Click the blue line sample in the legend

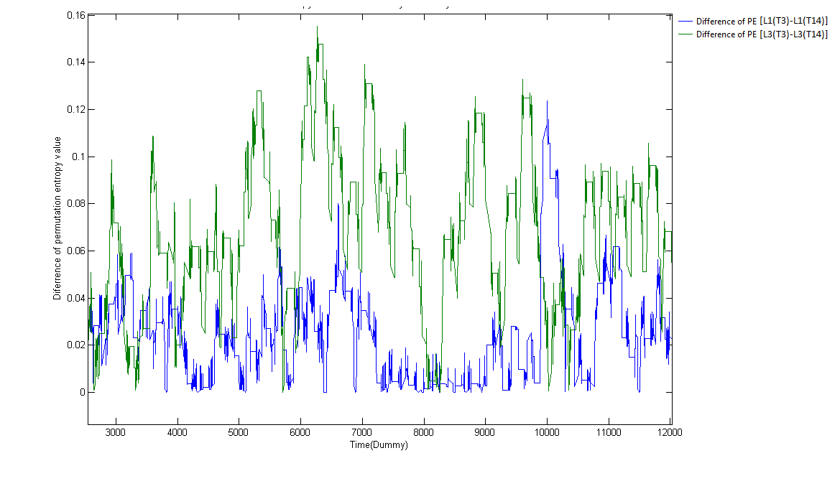tap(686, 22)
